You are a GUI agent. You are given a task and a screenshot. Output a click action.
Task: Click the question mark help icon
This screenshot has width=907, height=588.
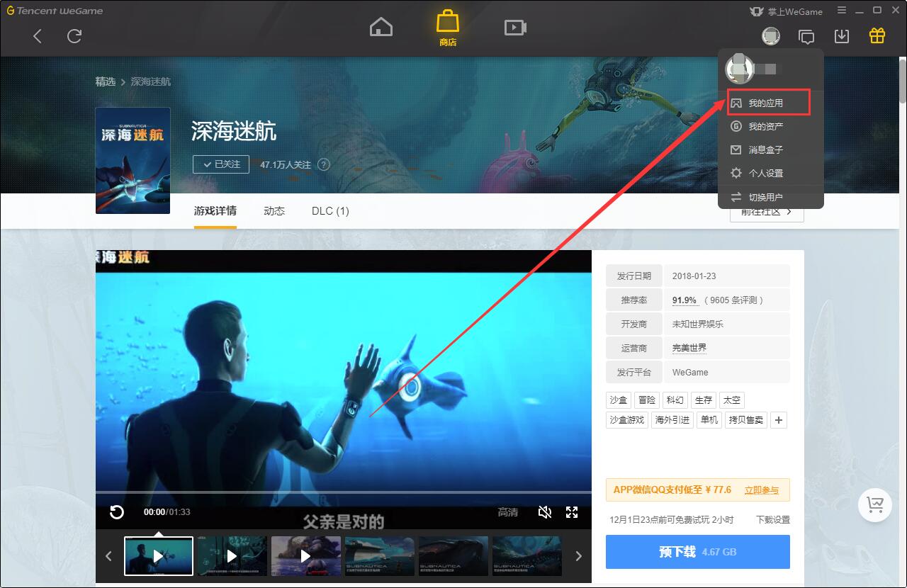(x=324, y=164)
